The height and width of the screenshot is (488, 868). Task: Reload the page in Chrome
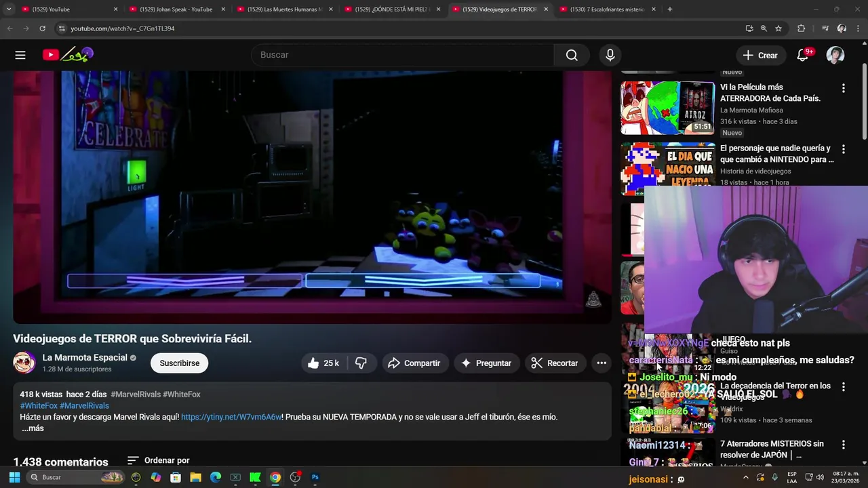tap(42, 28)
